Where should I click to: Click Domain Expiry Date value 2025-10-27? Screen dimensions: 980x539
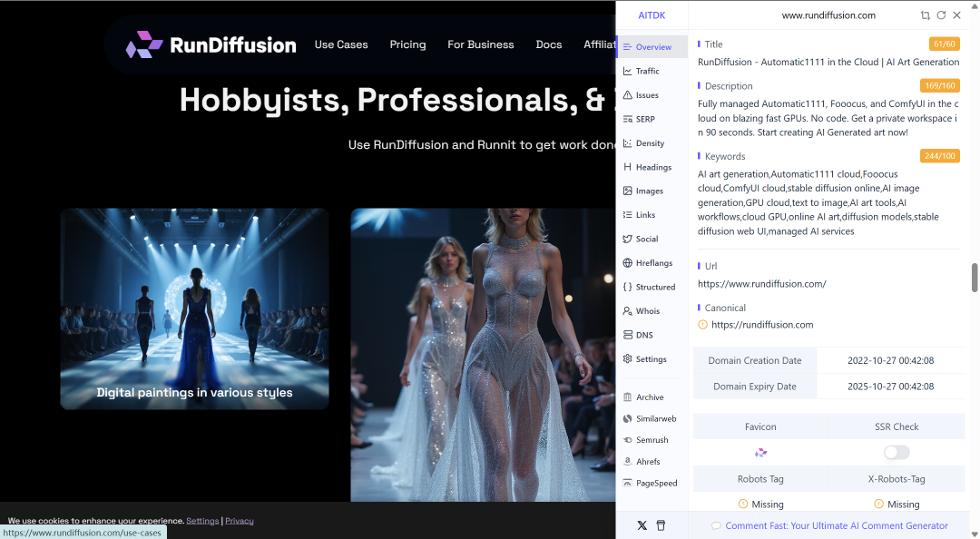[891, 387]
